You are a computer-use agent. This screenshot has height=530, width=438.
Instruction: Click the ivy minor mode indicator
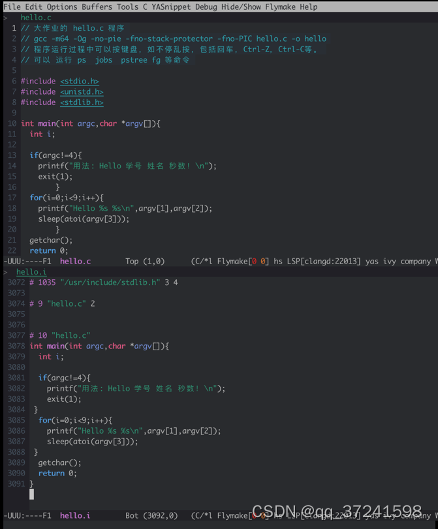click(389, 261)
